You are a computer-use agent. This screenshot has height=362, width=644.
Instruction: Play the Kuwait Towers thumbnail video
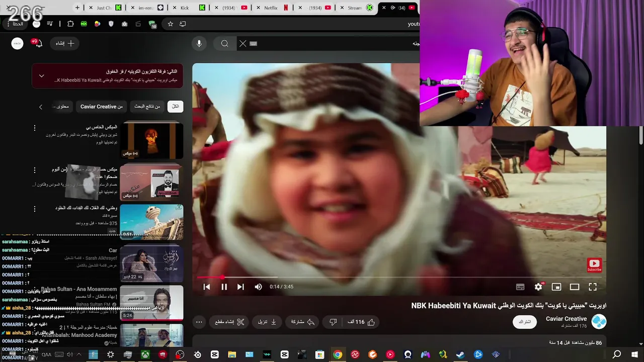[x=151, y=222]
